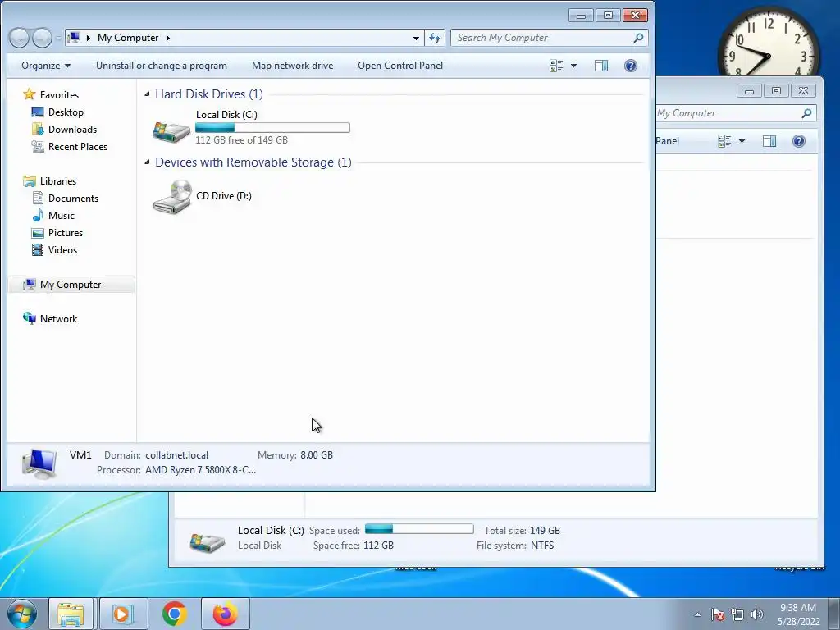840x630 pixels.
Task: Select the CD Drive (D:) icon
Action: [x=172, y=197]
